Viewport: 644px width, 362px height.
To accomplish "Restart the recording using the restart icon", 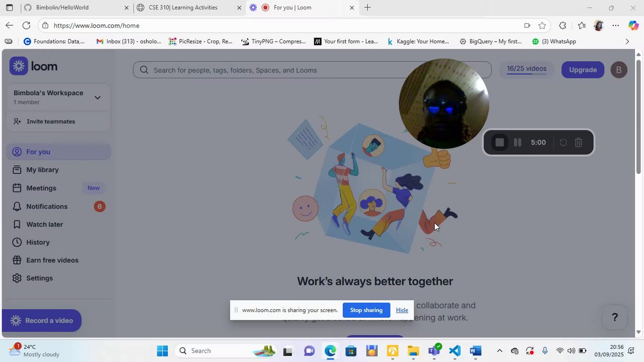I will tap(563, 143).
